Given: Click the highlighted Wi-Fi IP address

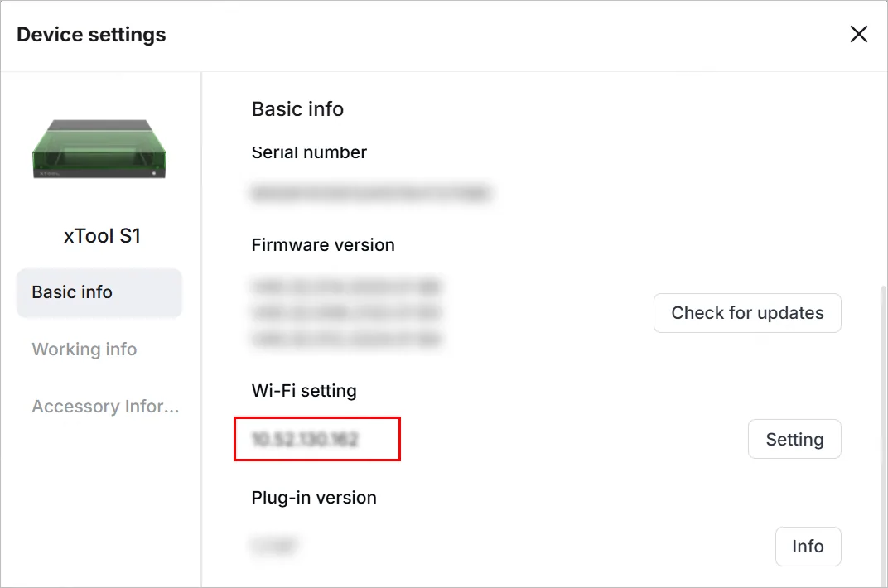Looking at the screenshot, I should point(305,439).
